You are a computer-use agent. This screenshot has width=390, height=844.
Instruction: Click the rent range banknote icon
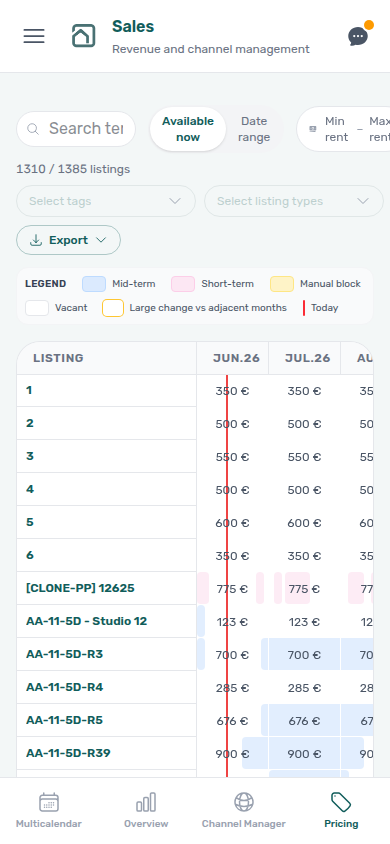click(x=313, y=129)
